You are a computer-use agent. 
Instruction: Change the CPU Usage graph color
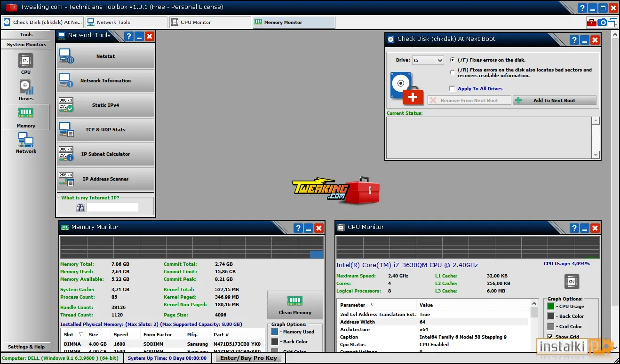click(x=551, y=306)
